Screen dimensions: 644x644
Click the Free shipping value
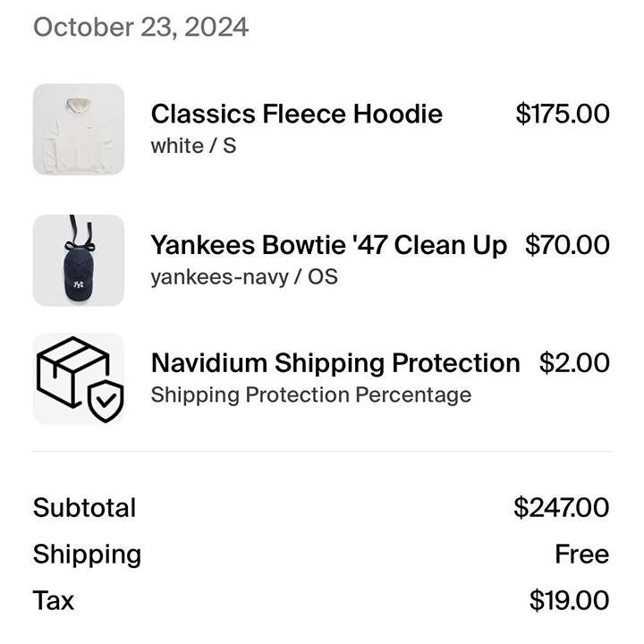point(582,554)
